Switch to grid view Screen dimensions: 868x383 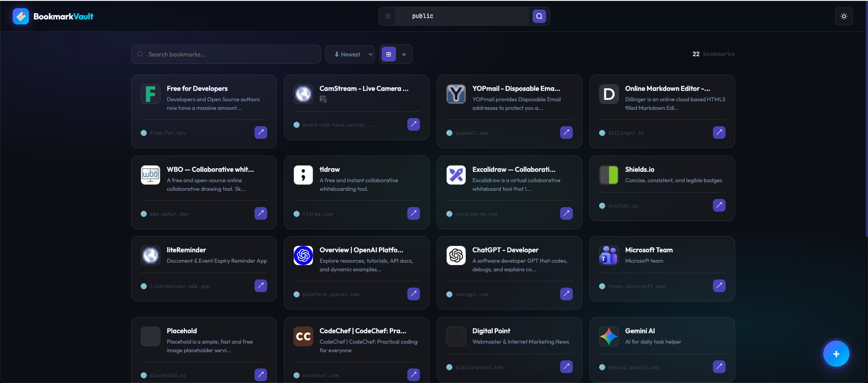click(x=388, y=54)
